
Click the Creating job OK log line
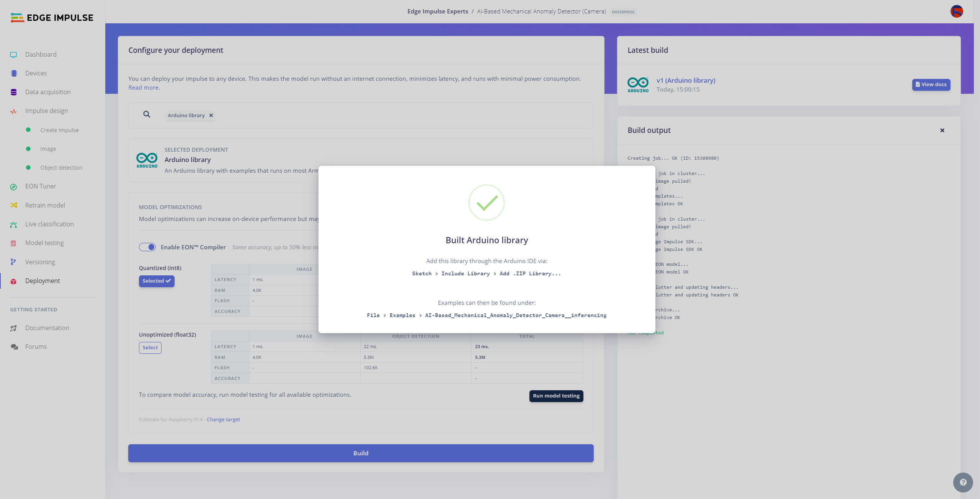(673, 158)
